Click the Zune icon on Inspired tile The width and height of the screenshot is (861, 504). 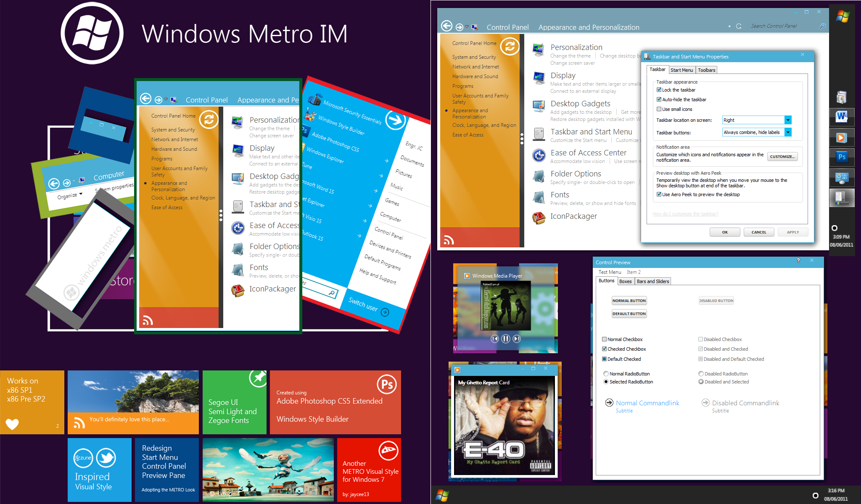point(83,458)
